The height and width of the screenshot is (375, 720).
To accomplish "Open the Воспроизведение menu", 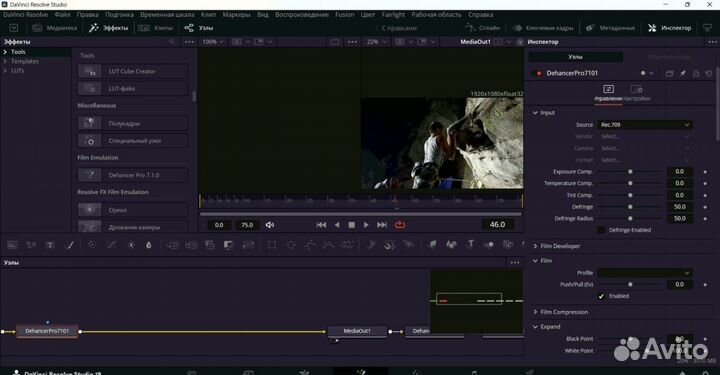I will [x=302, y=15].
